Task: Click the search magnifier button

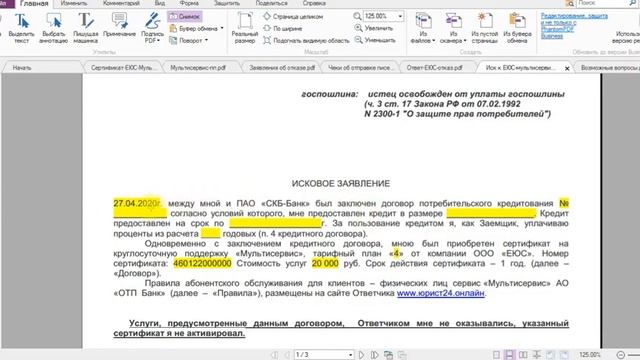Action: (634, 3)
